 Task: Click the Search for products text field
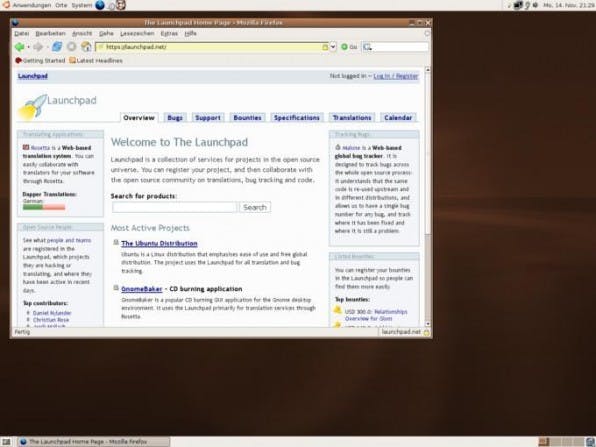pos(174,207)
